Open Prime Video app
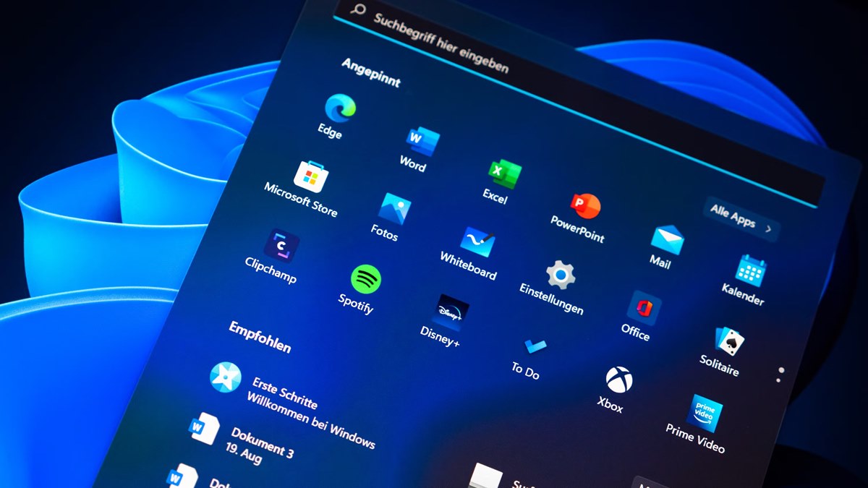This screenshot has height=488, width=868. 704,414
